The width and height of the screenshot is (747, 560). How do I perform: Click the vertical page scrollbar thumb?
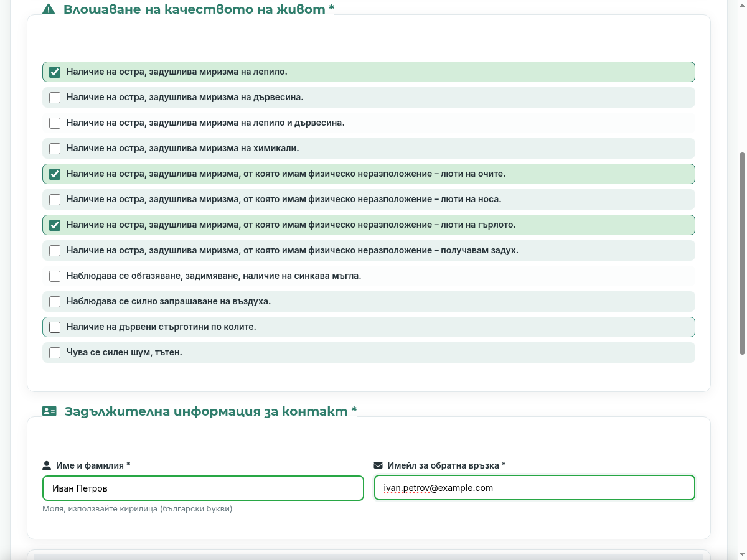point(742,253)
